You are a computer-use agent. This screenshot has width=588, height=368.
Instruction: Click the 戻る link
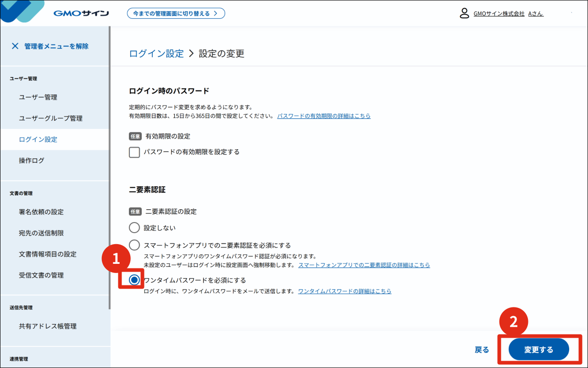click(x=482, y=350)
